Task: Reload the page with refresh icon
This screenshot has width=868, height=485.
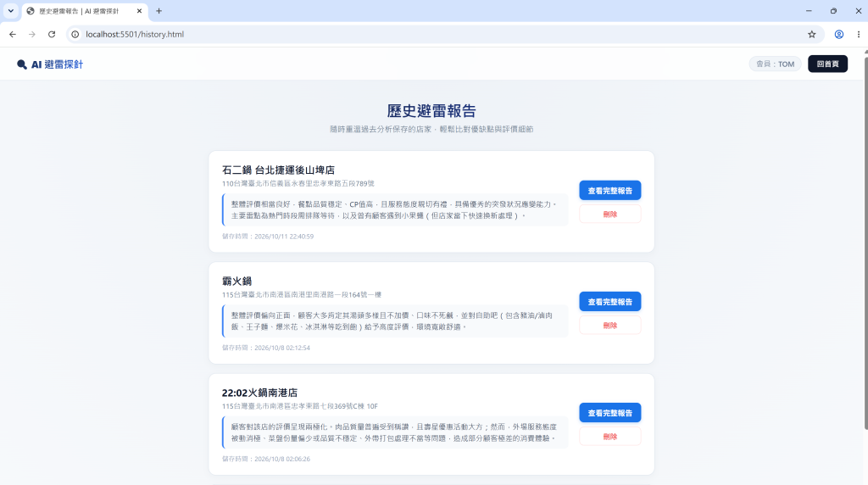Action: coord(52,34)
